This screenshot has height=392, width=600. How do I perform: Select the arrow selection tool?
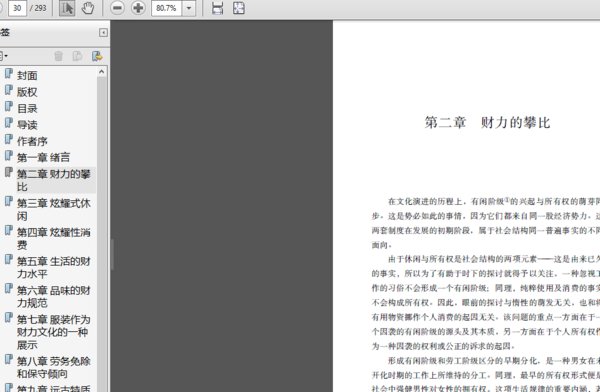[67, 8]
